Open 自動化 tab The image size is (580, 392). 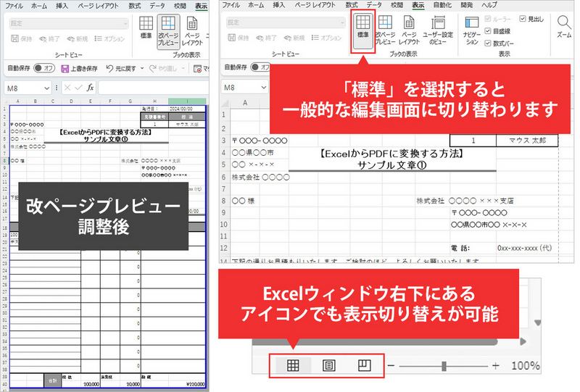[x=442, y=5]
